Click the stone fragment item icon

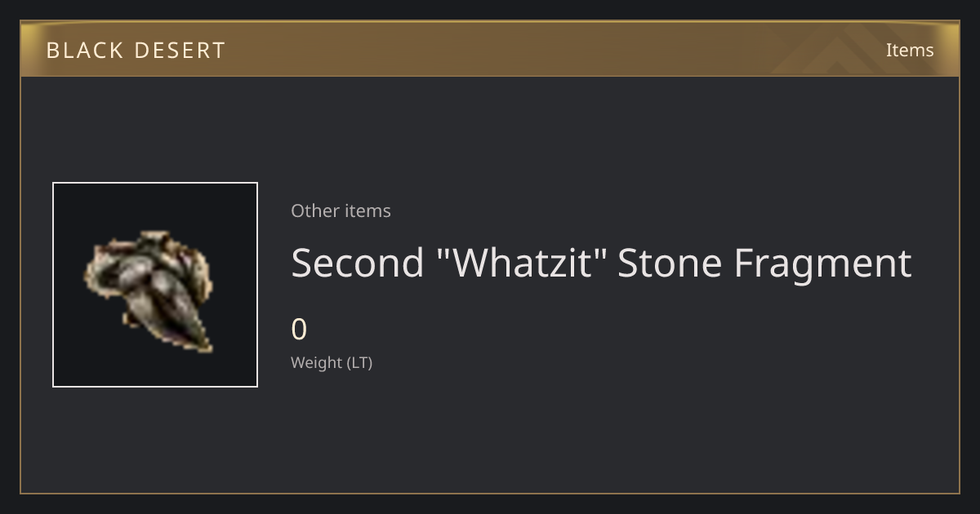[x=149, y=291]
